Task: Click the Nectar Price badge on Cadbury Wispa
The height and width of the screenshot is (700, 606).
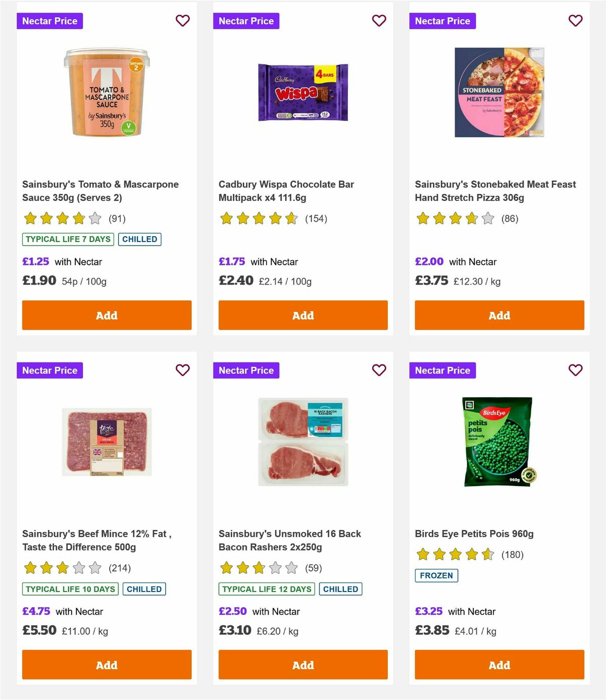Action: (x=246, y=21)
